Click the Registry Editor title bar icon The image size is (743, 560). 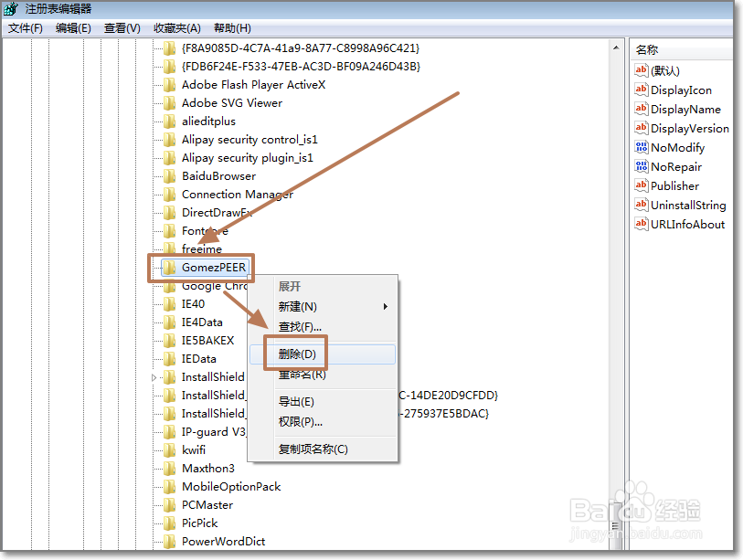coord(10,9)
